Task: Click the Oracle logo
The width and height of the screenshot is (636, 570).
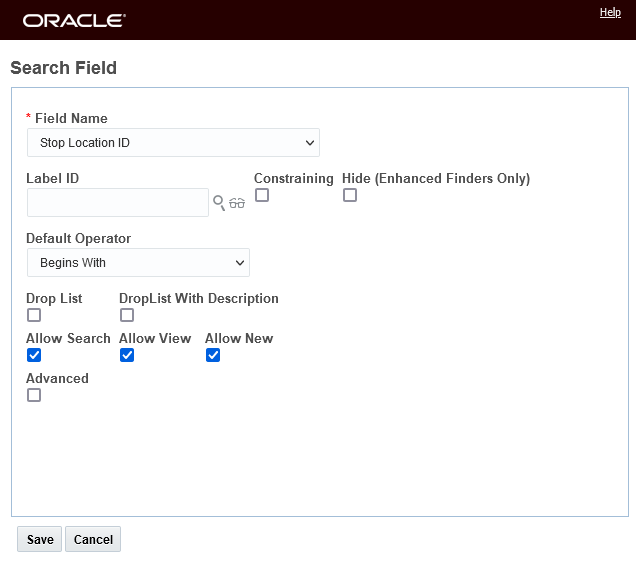Action: pos(74,20)
